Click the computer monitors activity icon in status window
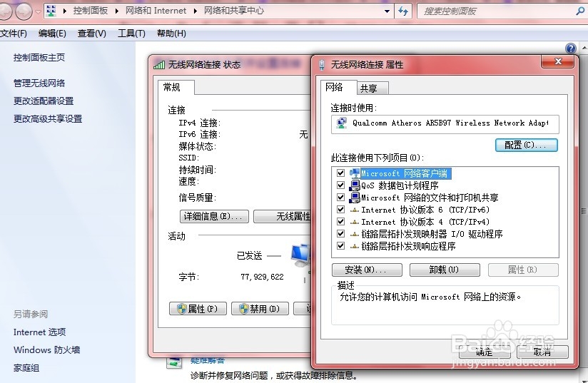Image resolution: width=588 pixels, height=383 pixels. pos(300,255)
